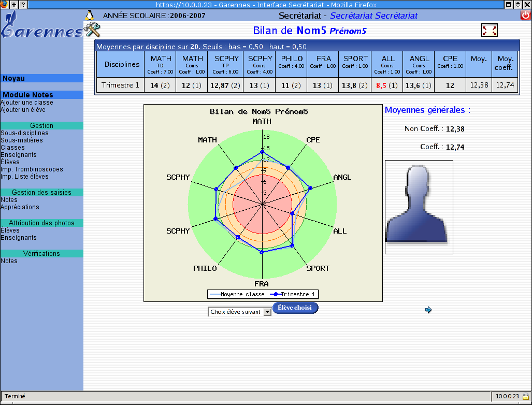The height and width of the screenshot is (405, 532).
Task: Select the Module Notes menu section
Action: pyautogui.click(x=41, y=95)
